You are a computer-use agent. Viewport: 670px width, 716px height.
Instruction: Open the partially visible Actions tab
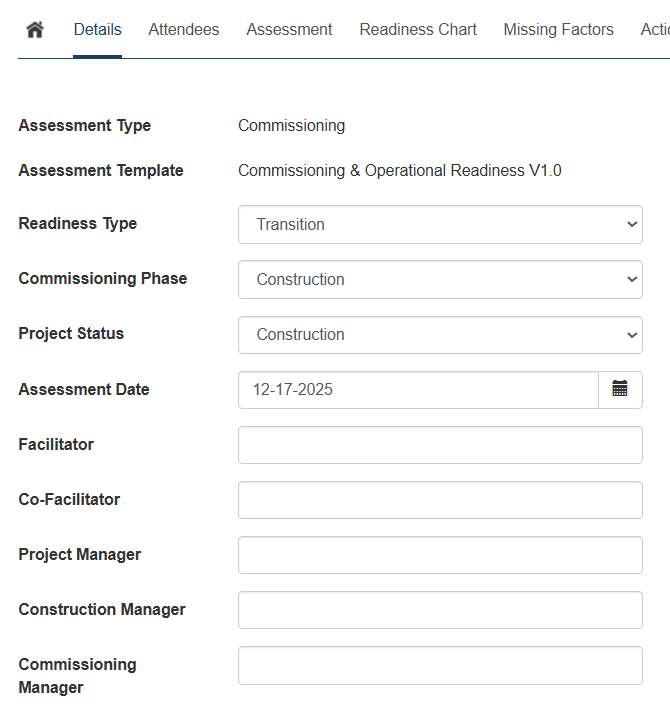(x=654, y=30)
